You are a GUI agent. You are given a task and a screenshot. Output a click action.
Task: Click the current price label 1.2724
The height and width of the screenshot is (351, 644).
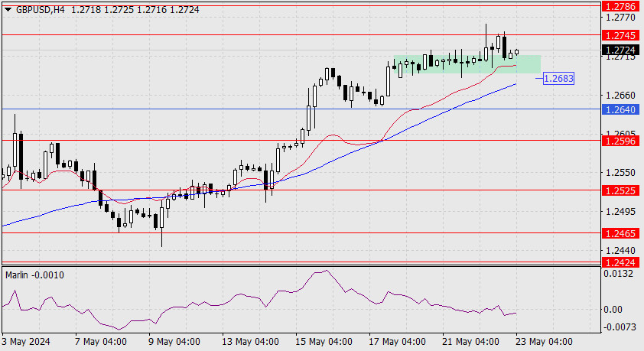[620, 50]
